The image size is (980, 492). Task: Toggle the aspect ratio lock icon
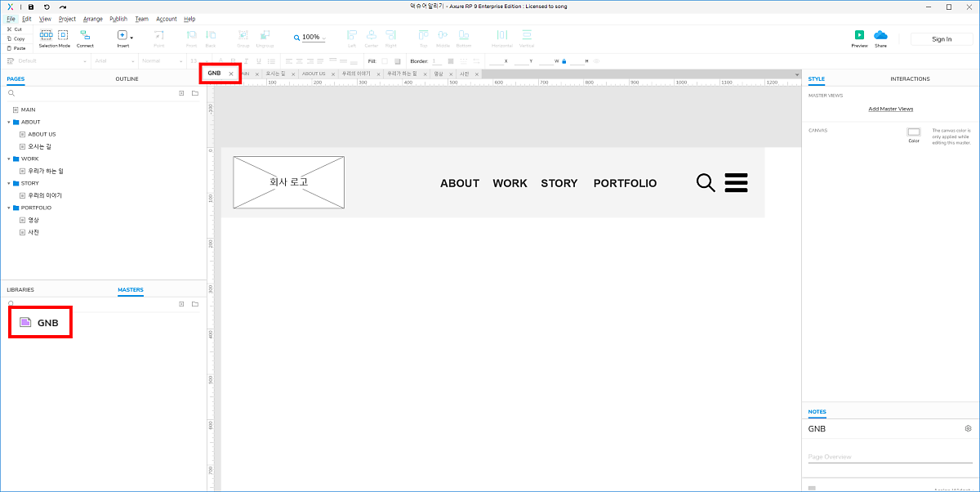[x=563, y=61]
